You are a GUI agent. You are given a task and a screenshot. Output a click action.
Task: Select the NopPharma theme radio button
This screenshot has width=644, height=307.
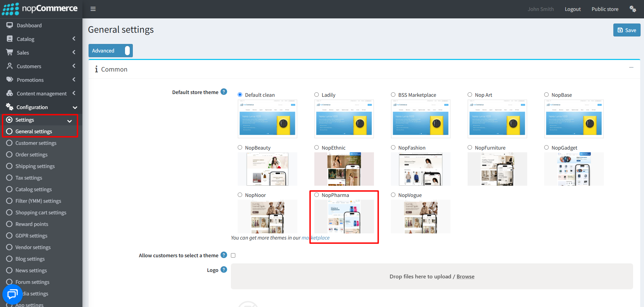point(317,195)
